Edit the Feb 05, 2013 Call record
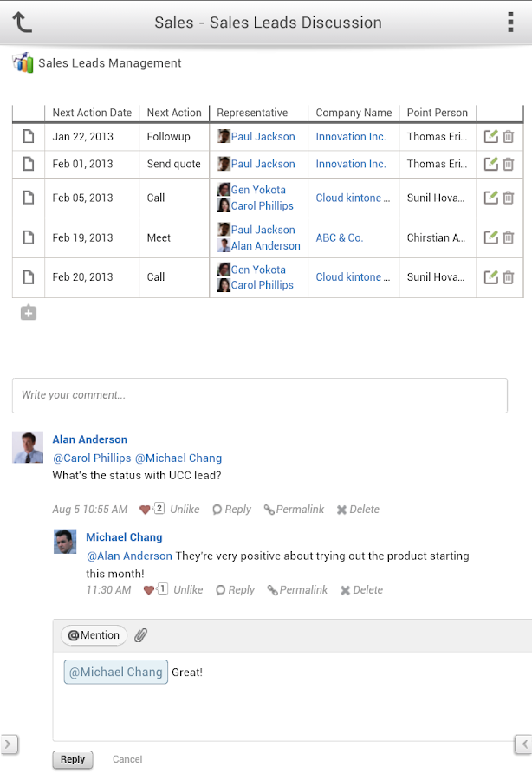 click(x=490, y=198)
